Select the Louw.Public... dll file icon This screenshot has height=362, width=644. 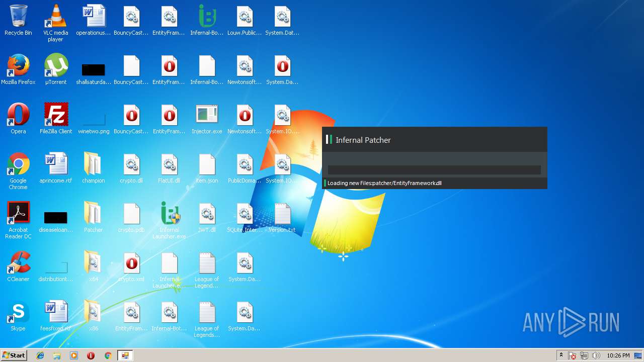pos(245,20)
